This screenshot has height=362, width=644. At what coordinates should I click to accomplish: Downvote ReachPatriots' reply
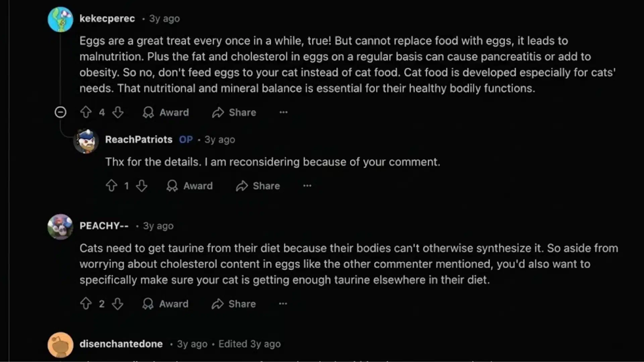[x=142, y=186]
